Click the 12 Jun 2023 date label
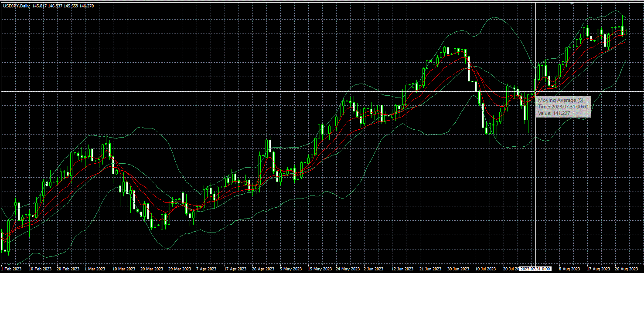The width and height of the screenshot is (644, 320). (x=402, y=269)
